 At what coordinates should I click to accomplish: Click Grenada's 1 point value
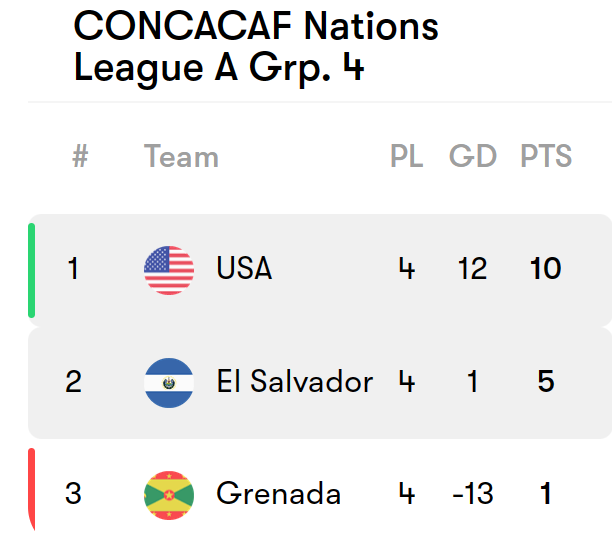tap(546, 494)
